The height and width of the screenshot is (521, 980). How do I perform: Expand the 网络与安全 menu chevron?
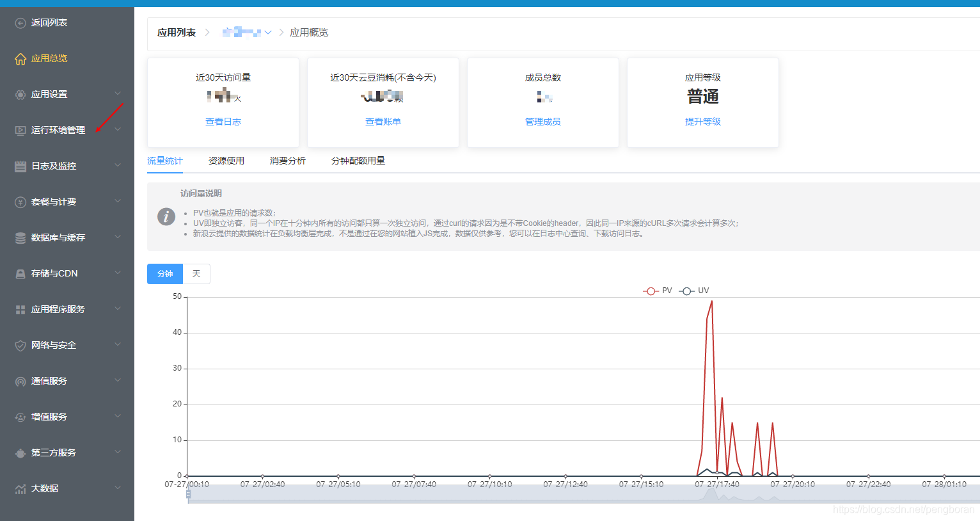118,344
